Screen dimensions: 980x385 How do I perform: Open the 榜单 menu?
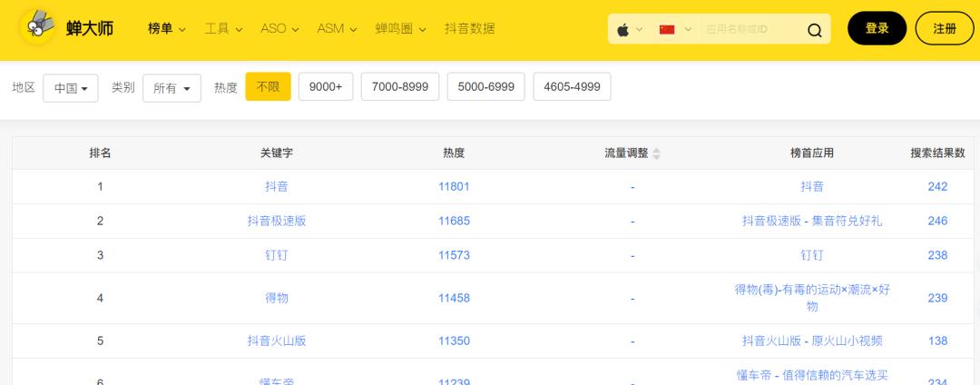point(167,29)
